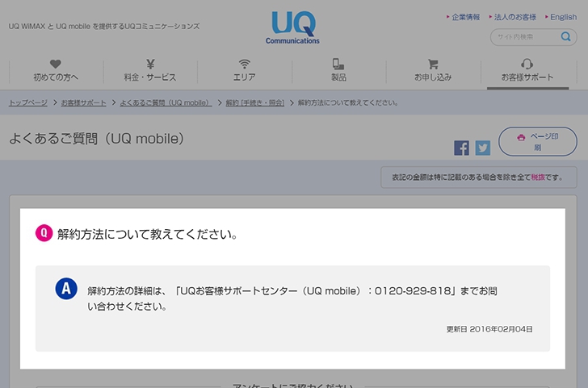The image size is (588, 388).
Task: Share the page on Facebook
Action: click(x=461, y=148)
